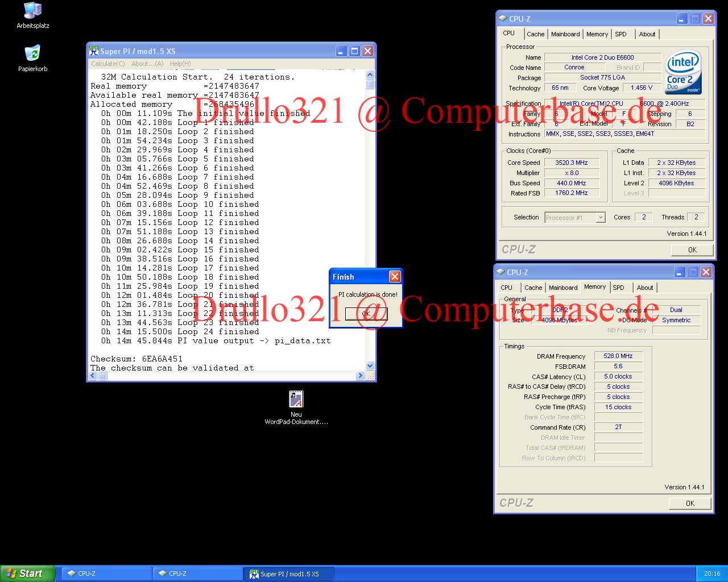
Task: Activate Super PI taskbar button
Action: click(x=289, y=573)
